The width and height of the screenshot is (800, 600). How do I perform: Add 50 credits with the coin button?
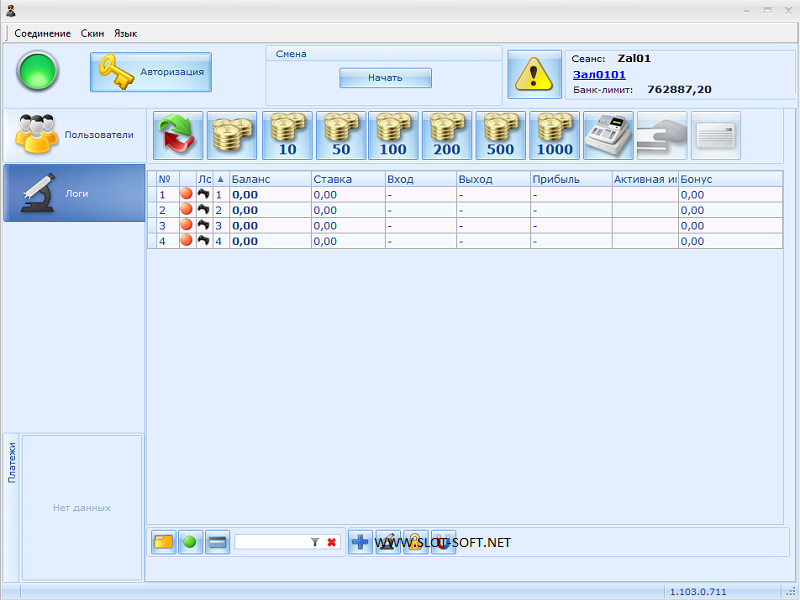(341, 135)
